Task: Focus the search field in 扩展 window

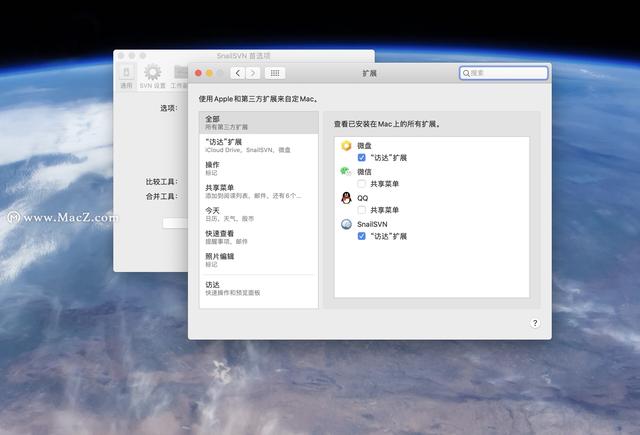Action: pos(503,73)
